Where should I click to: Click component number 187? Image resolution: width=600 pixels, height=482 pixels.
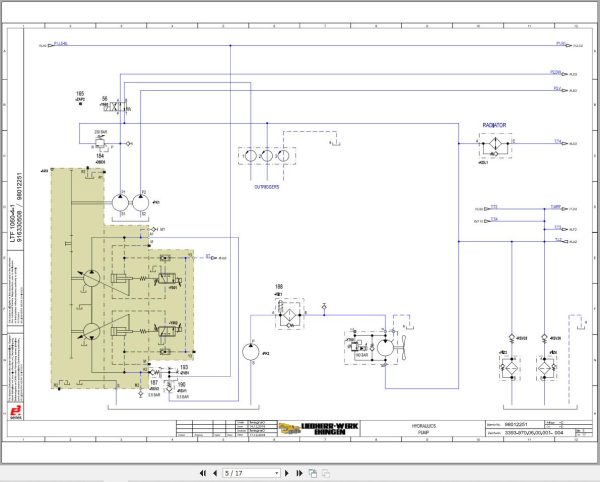point(154,383)
